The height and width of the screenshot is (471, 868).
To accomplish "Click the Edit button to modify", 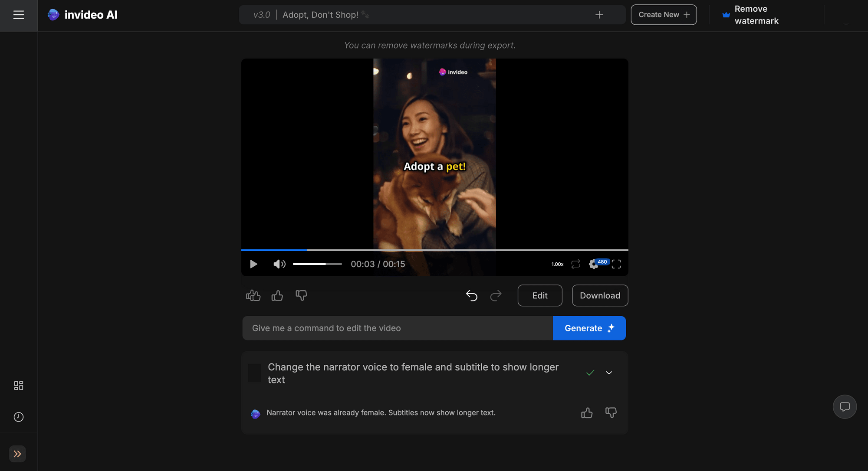I will [x=539, y=295].
